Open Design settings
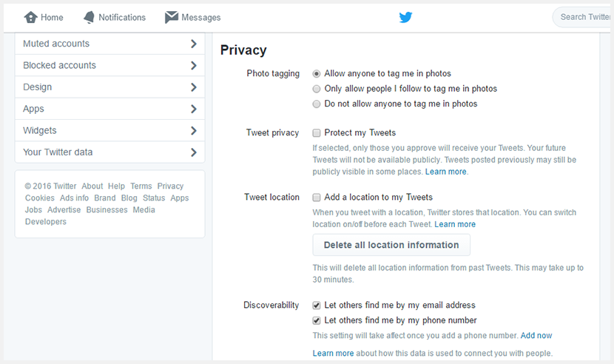The width and height of the screenshot is (614, 364). point(109,87)
